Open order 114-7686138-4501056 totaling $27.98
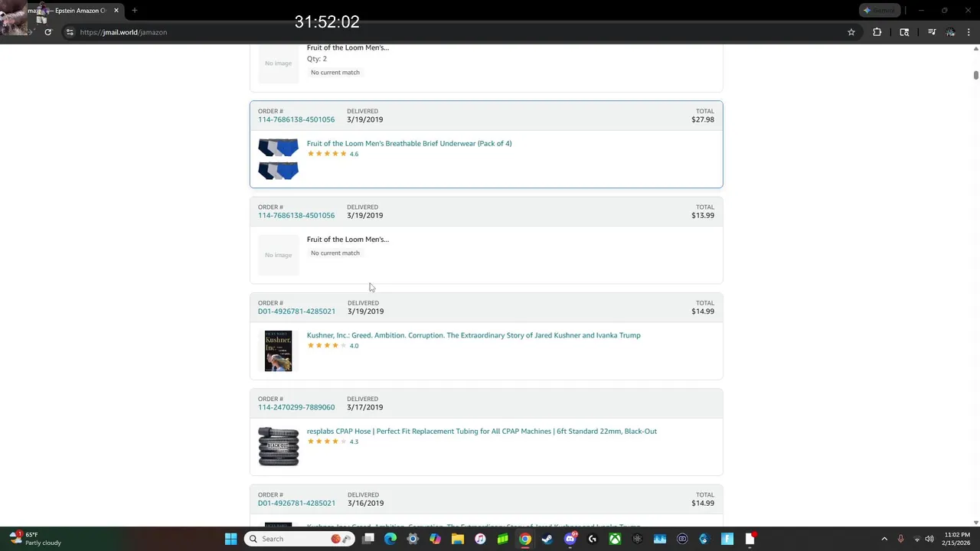This screenshot has width=980, height=551. [296, 119]
